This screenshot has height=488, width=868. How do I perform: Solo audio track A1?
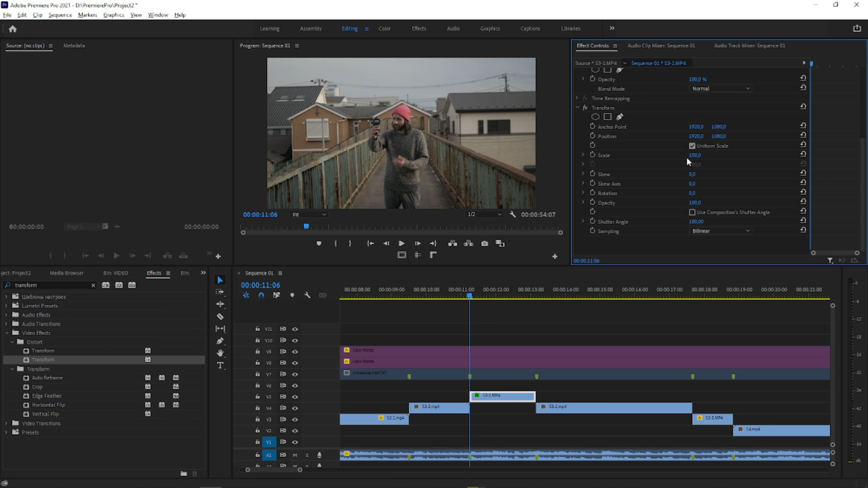(307, 455)
